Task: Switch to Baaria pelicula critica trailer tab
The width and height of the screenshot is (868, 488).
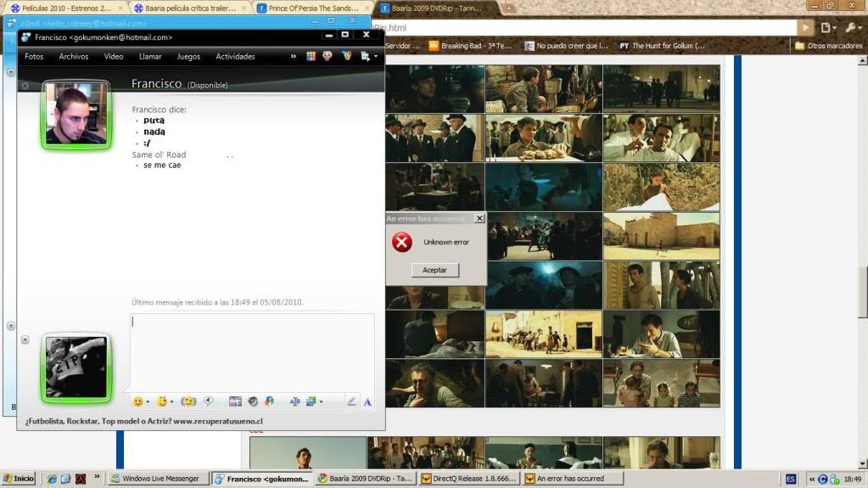Action: (189, 8)
